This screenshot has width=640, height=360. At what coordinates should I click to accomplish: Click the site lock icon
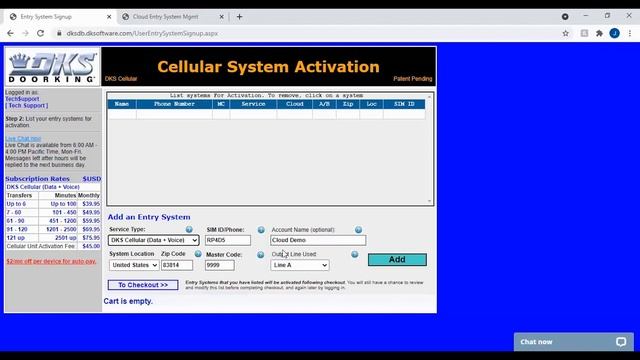coord(59,33)
